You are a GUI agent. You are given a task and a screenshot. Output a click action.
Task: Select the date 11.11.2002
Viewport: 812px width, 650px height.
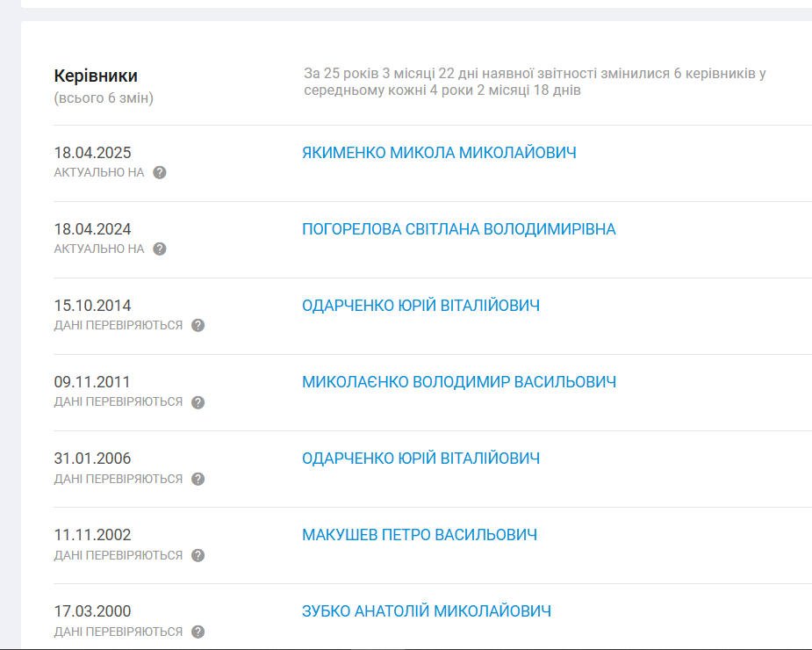coord(93,535)
